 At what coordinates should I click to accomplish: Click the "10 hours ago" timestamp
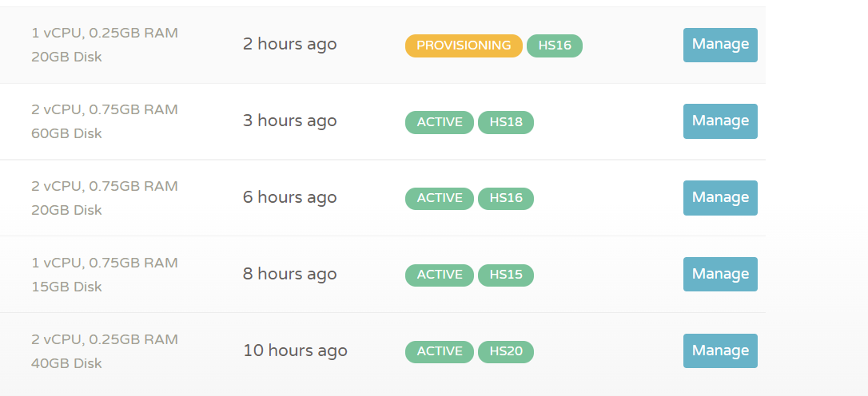pos(295,351)
